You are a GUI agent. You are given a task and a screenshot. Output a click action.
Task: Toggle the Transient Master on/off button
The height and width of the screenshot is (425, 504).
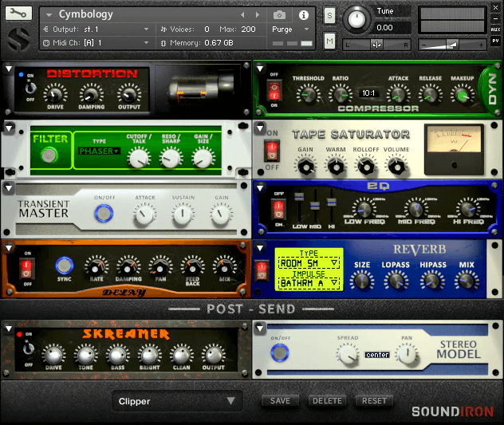coord(104,213)
